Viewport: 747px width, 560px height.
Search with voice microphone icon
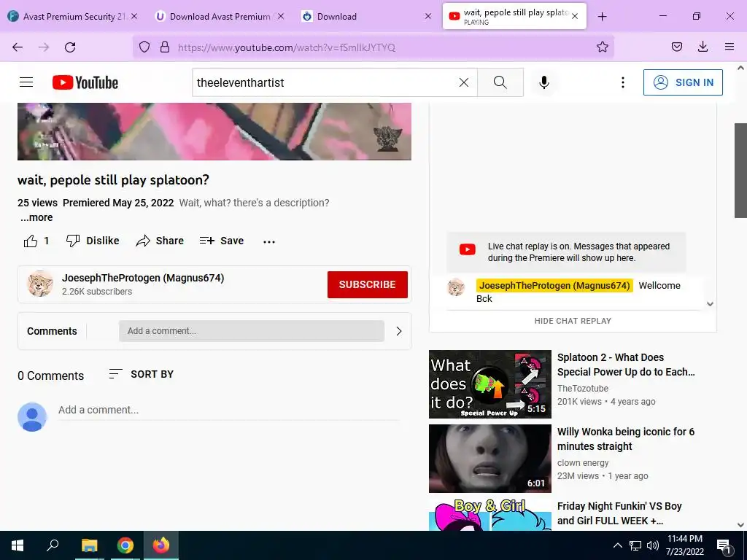(544, 82)
